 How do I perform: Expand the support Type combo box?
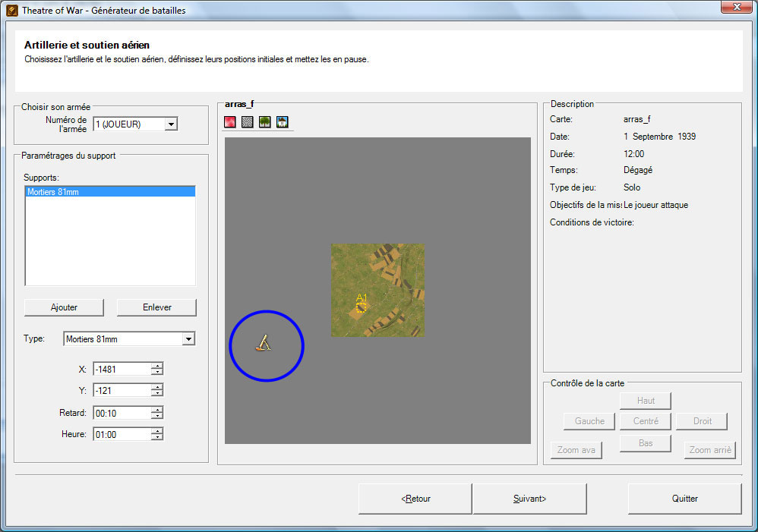188,339
